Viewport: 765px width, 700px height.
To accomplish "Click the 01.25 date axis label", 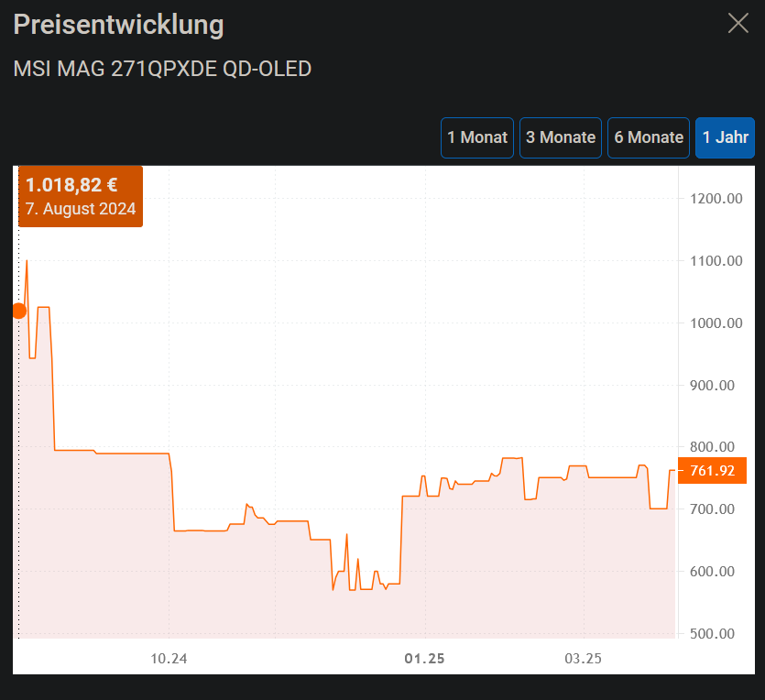I will click(x=424, y=659).
